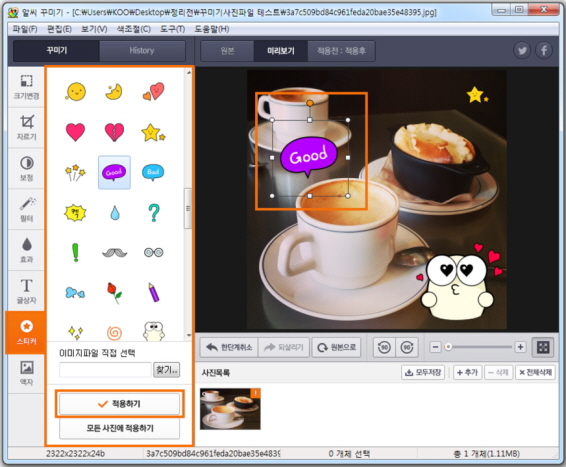The image size is (566, 467).
Task: Click the 찾기.. browse button
Action: pos(166,370)
